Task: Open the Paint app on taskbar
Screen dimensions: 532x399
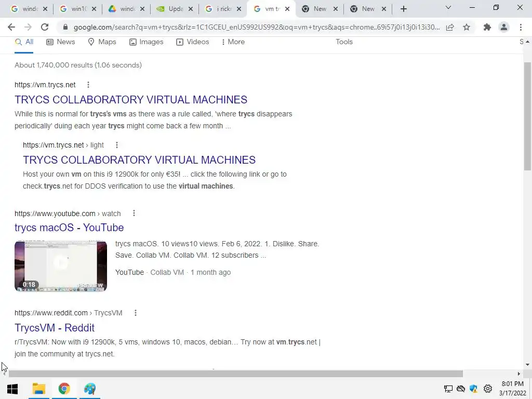Action: click(89, 389)
